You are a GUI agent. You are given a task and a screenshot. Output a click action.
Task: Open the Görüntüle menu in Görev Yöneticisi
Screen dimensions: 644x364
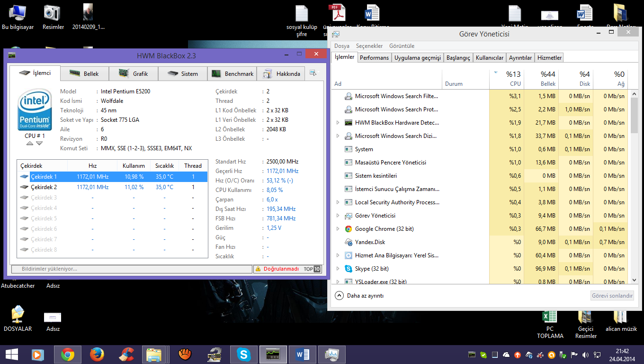click(x=402, y=46)
